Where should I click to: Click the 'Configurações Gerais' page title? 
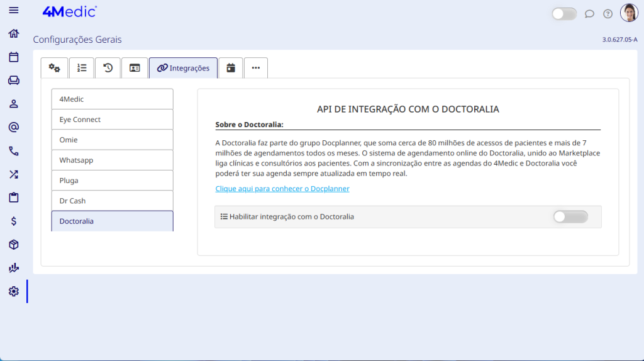[77, 40]
